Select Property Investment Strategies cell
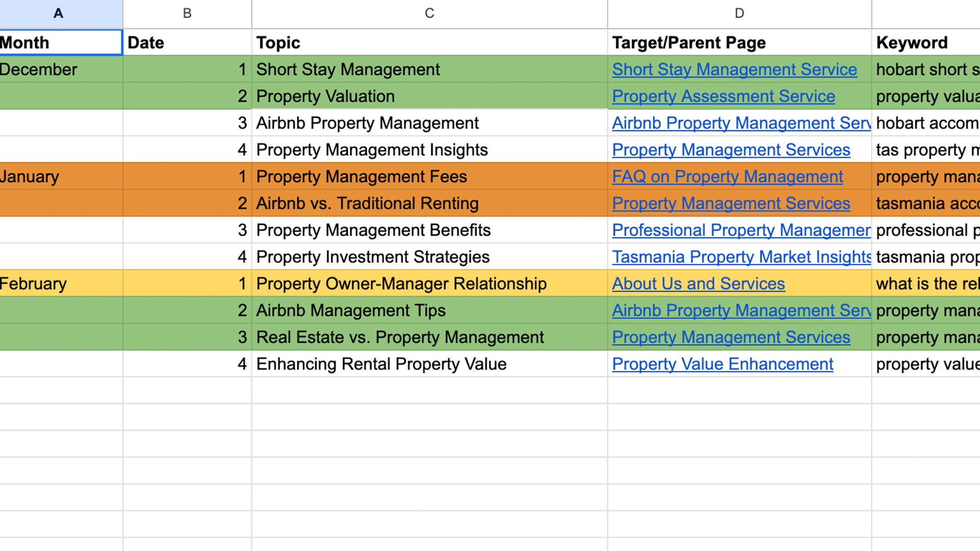This screenshot has height=551, width=980. 429,257
